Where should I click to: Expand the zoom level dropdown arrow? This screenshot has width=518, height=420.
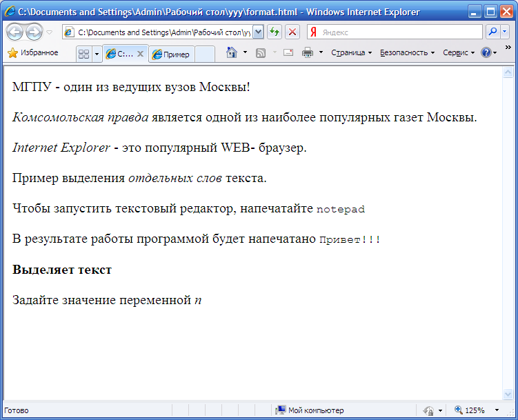coord(497,410)
